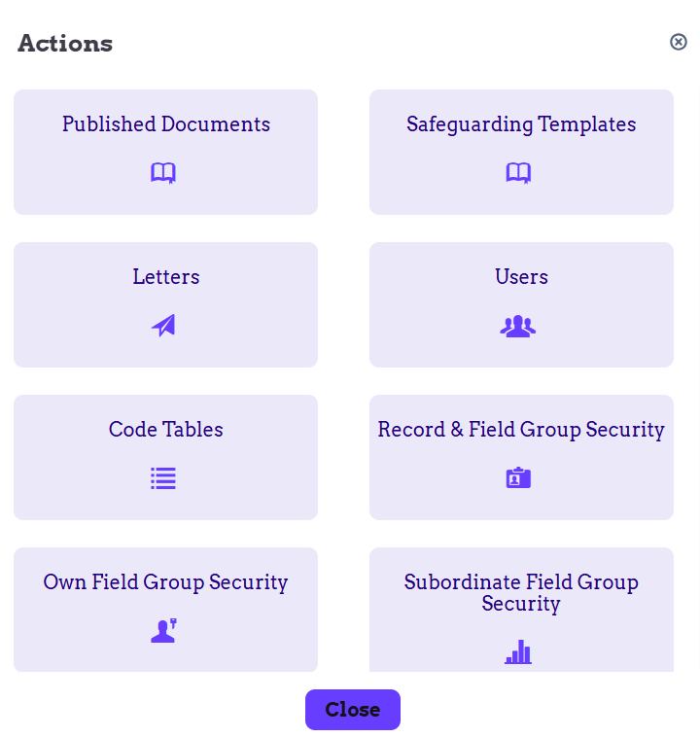Viewport: 700px width, 737px height.
Task: Click wrapped word 'Security' in Subordinate tile
Action: 521,604
